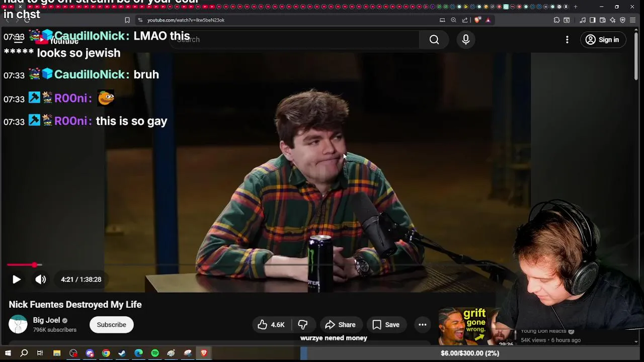This screenshot has height=362, width=644.
Task: Open YouTube settings three-dot menu
Action: tap(567, 40)
